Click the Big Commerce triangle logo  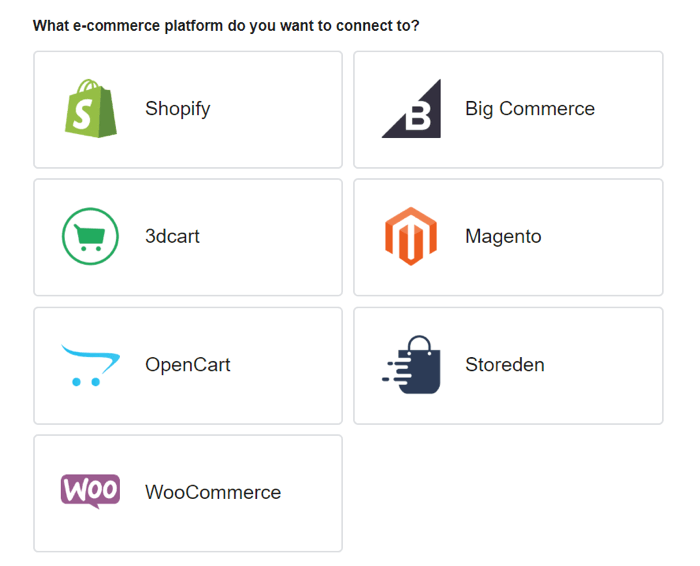tap(411, 109)
